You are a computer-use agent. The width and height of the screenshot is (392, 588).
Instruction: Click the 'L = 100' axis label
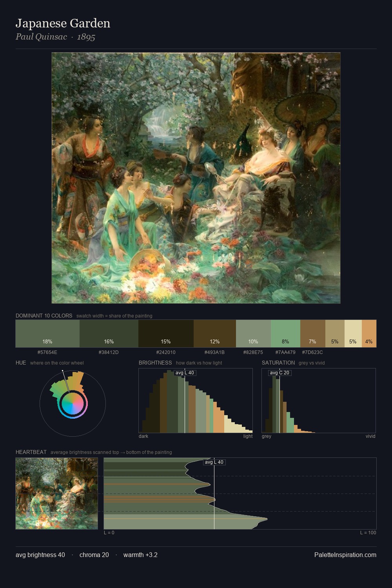coord(368,533)
